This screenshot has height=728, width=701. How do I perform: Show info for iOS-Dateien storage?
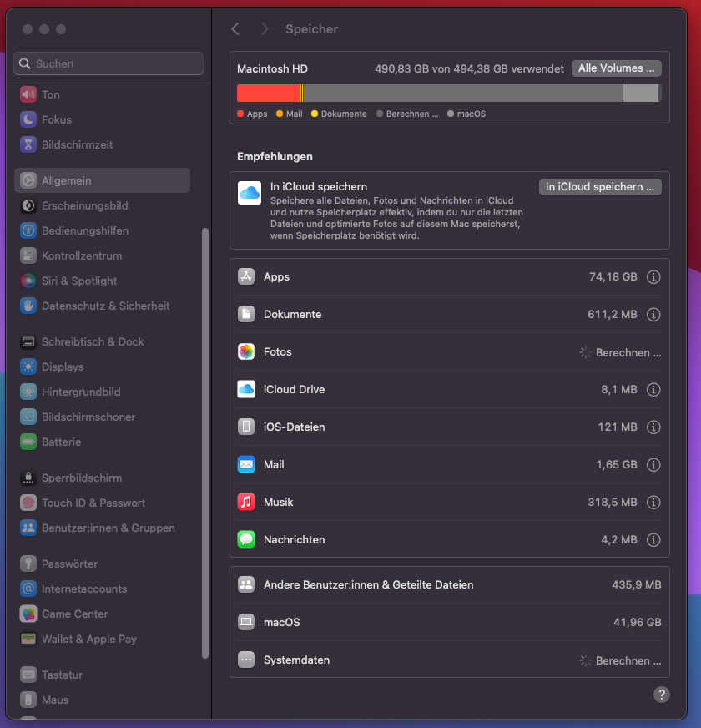click(x=653, y=427)
